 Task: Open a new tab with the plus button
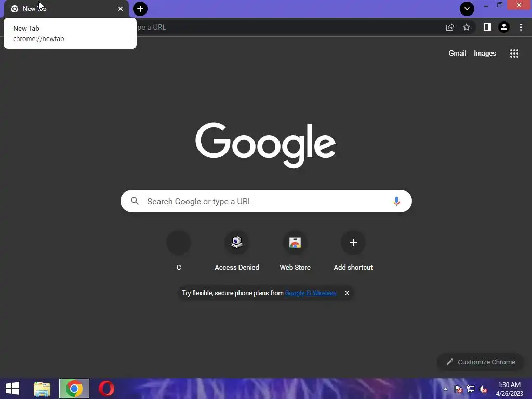140,9
